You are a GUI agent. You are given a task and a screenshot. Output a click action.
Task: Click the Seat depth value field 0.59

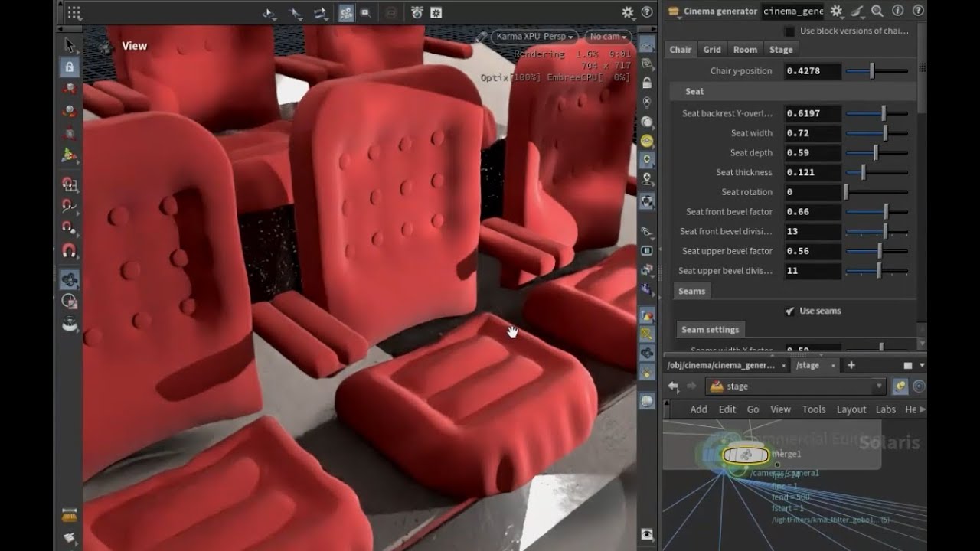812,153
